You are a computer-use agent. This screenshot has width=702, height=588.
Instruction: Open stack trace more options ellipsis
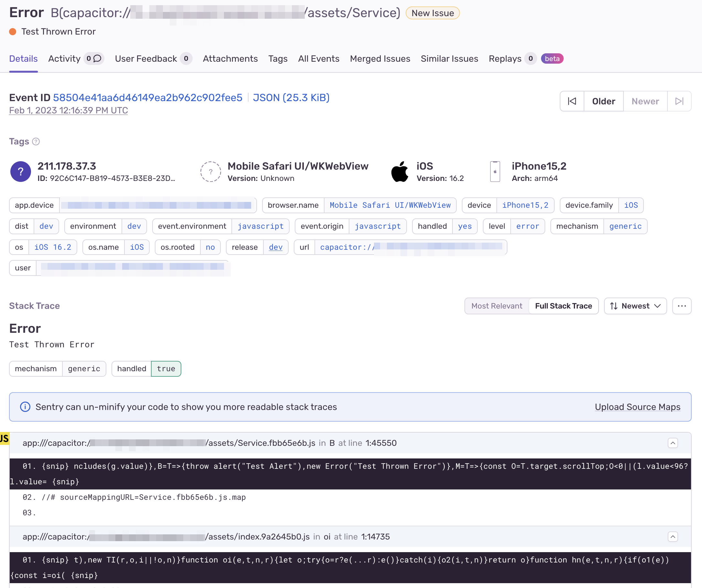(x=682, y=306)
